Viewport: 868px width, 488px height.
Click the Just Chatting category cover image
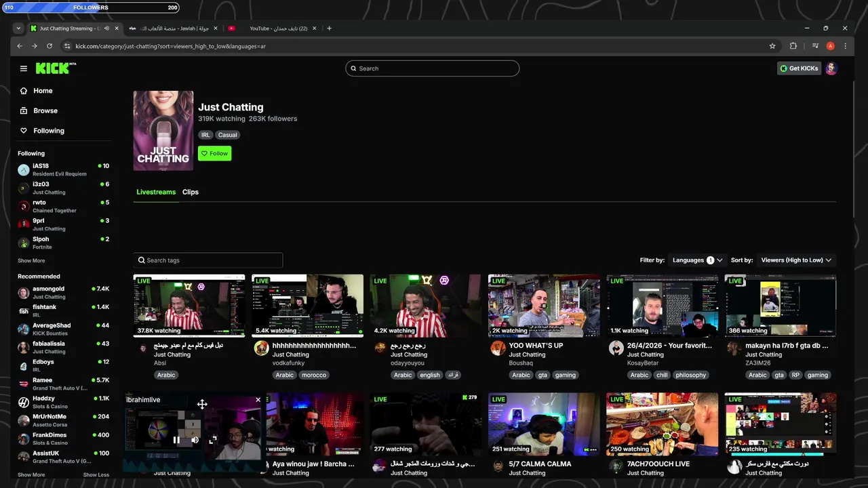coord(163,131)
